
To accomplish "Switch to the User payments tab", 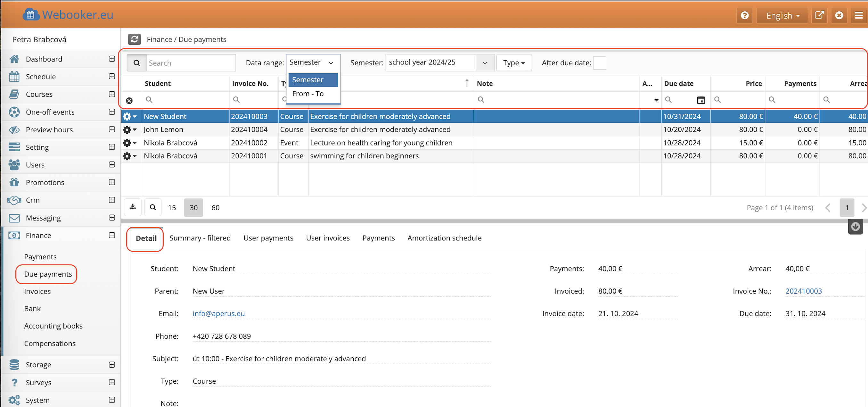I will (x=268, y=238).
